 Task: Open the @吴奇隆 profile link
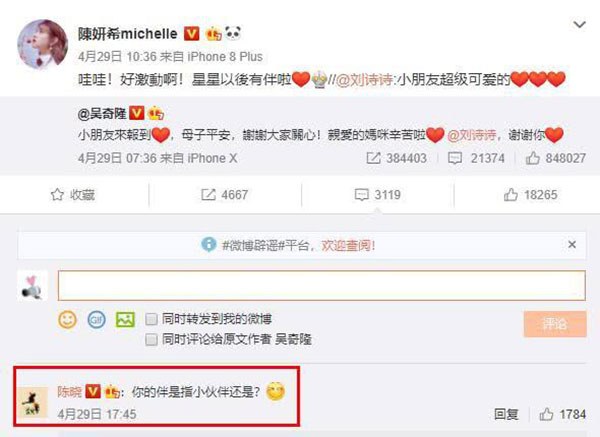102,114
